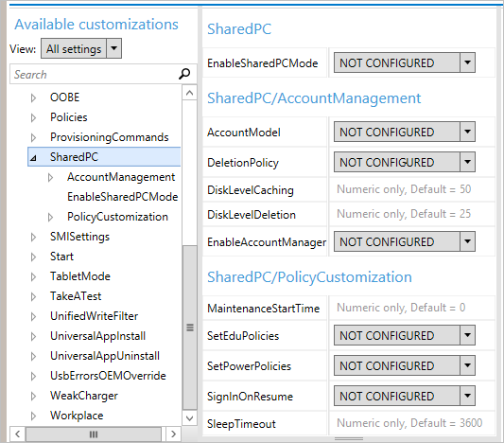Collapse the SharedPC tree node
The height and width of the screenshot is (443, 504).
tap(33, 157)
